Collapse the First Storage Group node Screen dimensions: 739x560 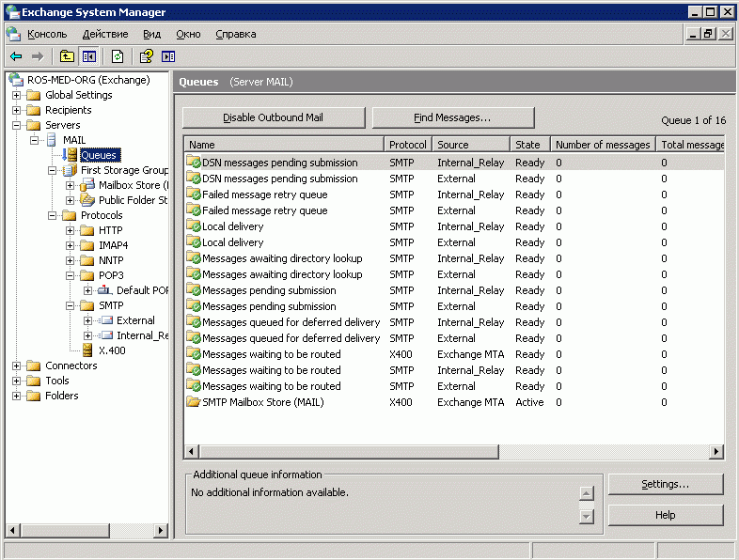(53, 170)
